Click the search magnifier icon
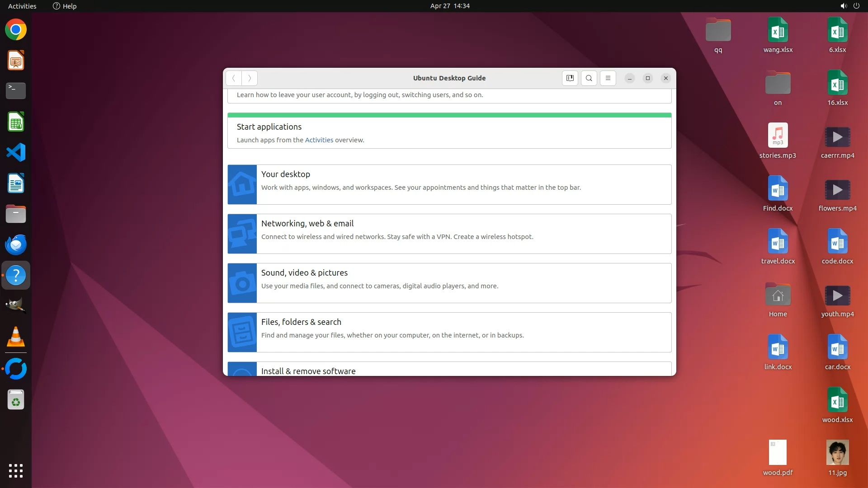 coord(589,78)
